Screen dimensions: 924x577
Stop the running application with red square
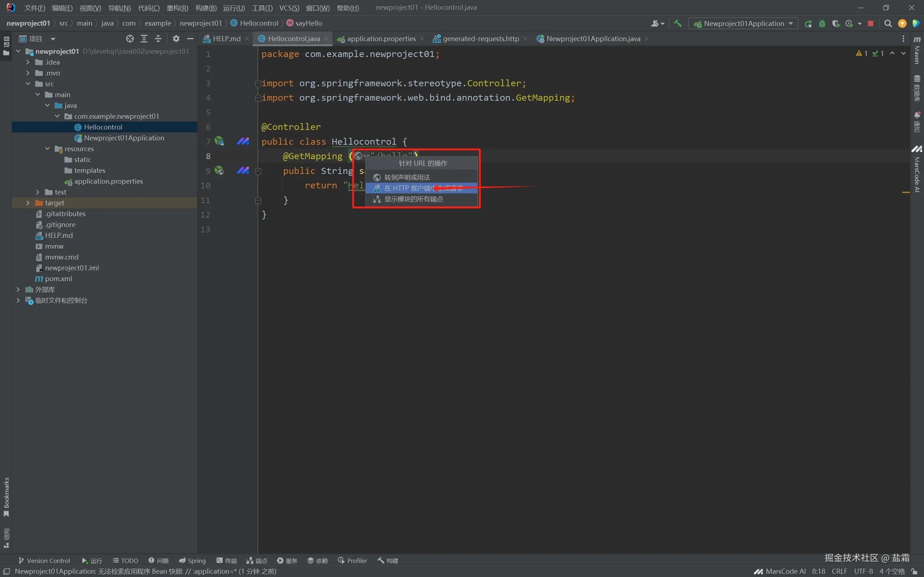coord(871,24)
